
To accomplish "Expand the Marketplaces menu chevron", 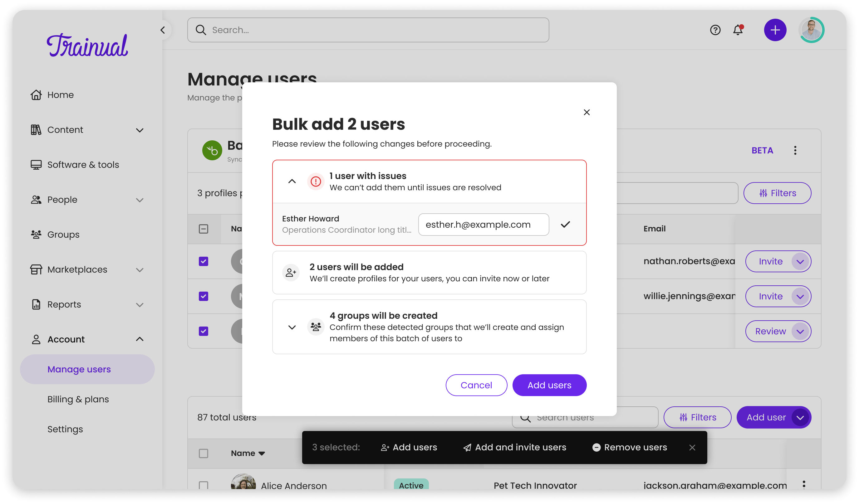I will (140, 270).
